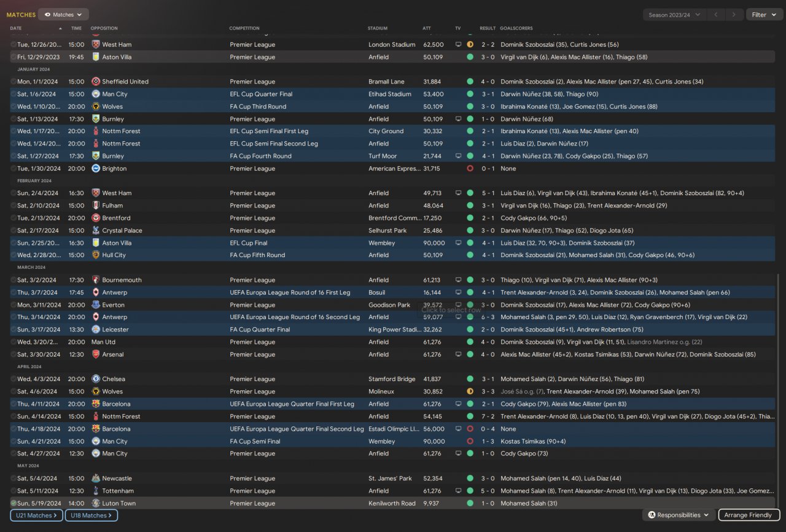Select the row checkbox for Crystal Palace match

click(x=14, y=231)
